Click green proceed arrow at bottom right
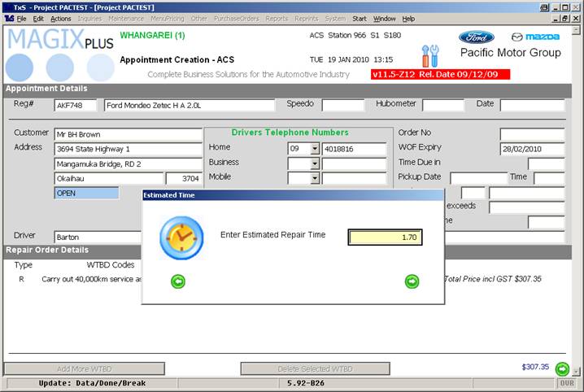This screenshot has height=392, width=584. click(562, 368)
